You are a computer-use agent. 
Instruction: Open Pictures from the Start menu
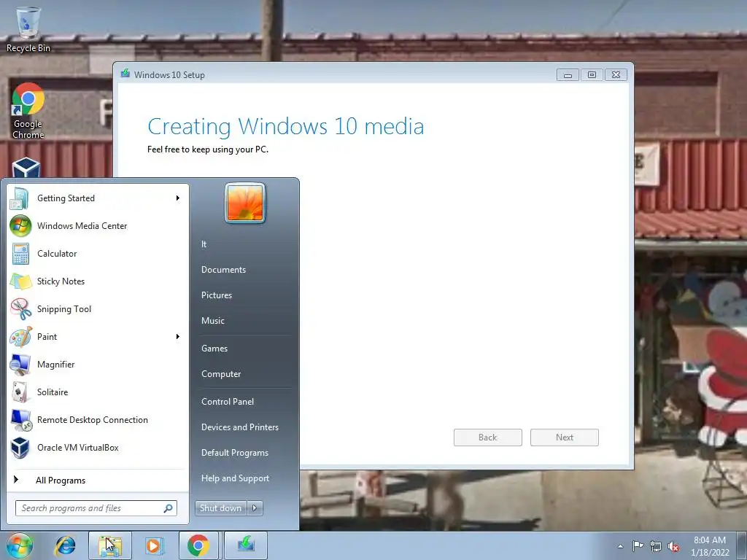(x=216, y=295)
